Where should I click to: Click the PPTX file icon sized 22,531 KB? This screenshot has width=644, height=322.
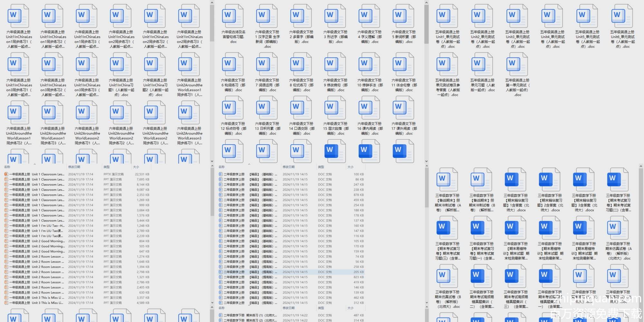(6, 174)
